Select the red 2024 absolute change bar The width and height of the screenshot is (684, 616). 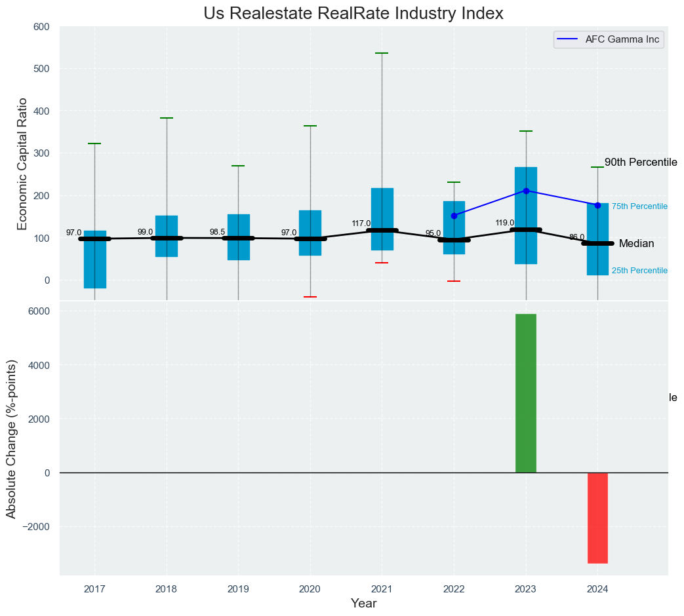tap(597, 518)
